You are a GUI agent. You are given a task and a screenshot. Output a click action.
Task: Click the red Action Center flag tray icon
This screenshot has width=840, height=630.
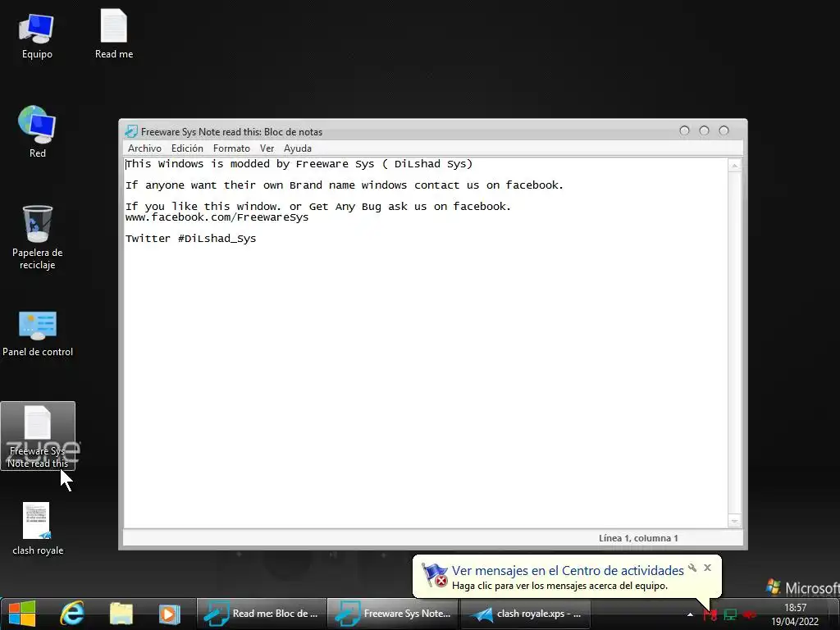710,614
